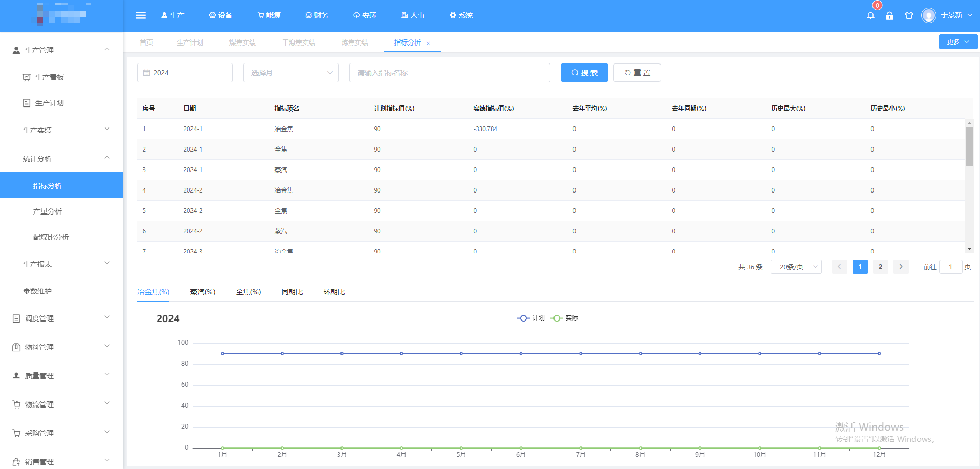Open the 能源 top menu
The height and width of the screenshot is (469, 980).
[269, 15]
